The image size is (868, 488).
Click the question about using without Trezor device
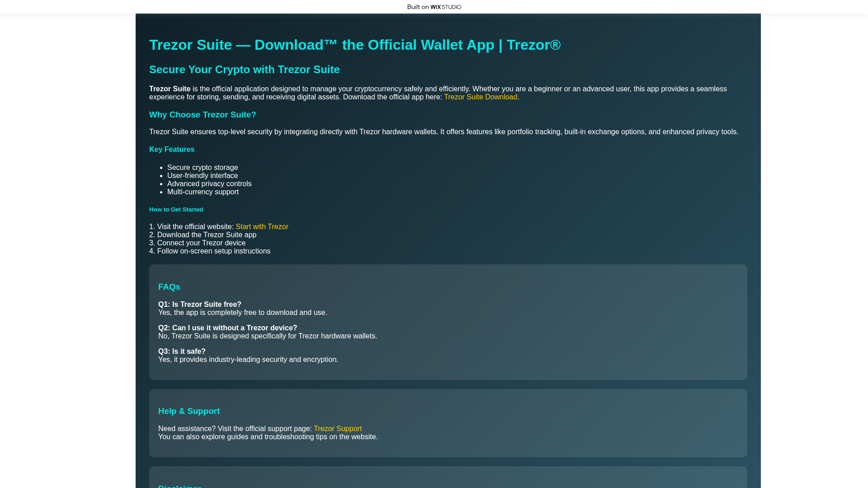pos(227,328)
